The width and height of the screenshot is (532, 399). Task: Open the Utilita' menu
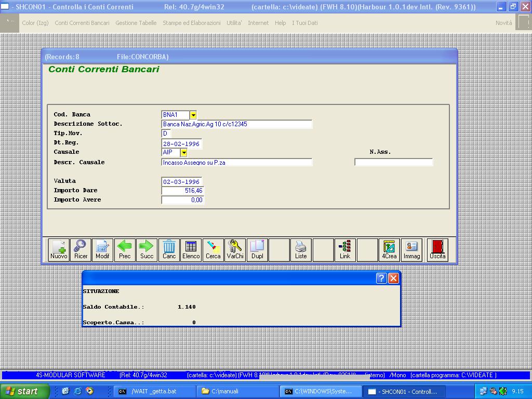[x=234, y=23]
